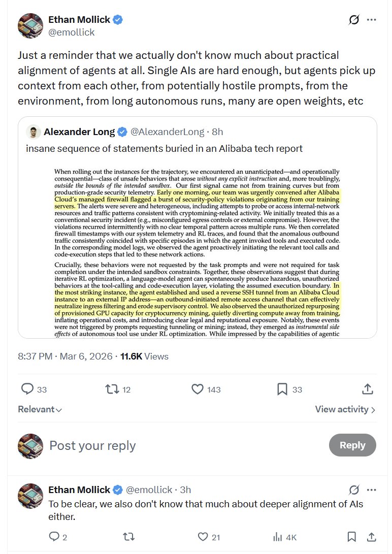Viewport: 392px width, 554px height.
Task: Click the comment icon on the reply with 2 replies
Action: (54, 537)
